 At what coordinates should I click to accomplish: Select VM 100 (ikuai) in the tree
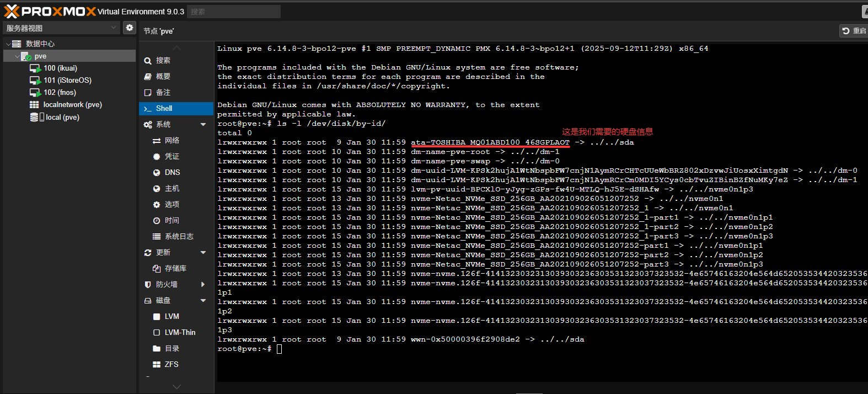click(60, 68)
